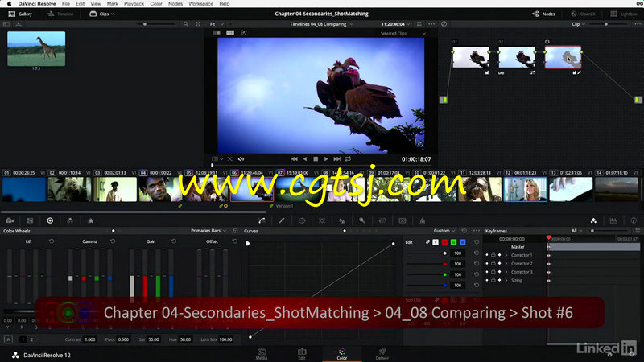The image size is (644, 362).
Task: Open the Timelines 04_08 Comparing dropdown
Action: [321, 24]
